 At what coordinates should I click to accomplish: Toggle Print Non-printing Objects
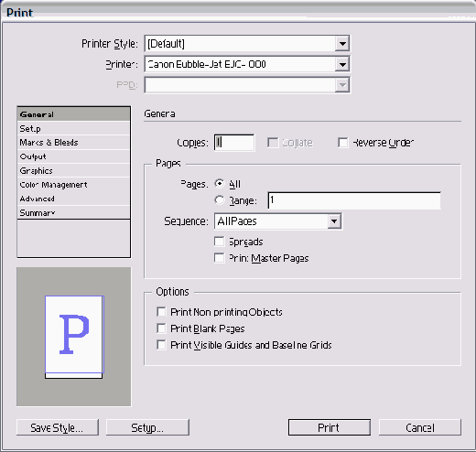pos(161,312)
